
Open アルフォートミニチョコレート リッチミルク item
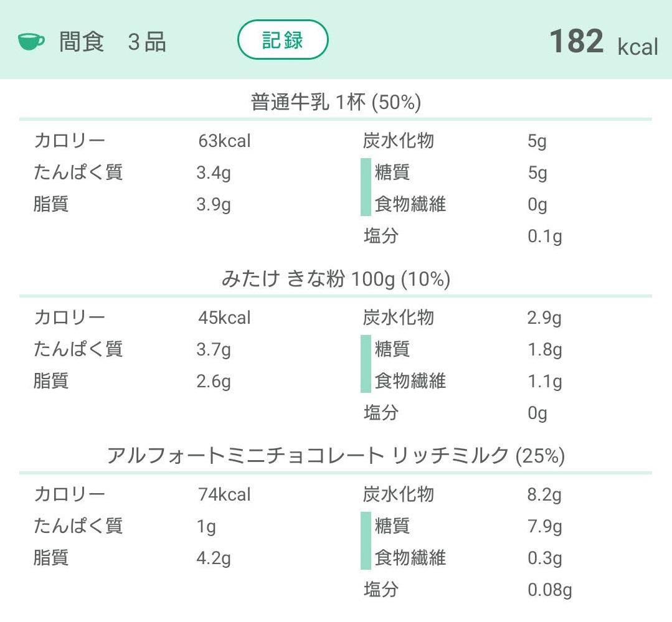pyautogui.click(x=336, y=455)
